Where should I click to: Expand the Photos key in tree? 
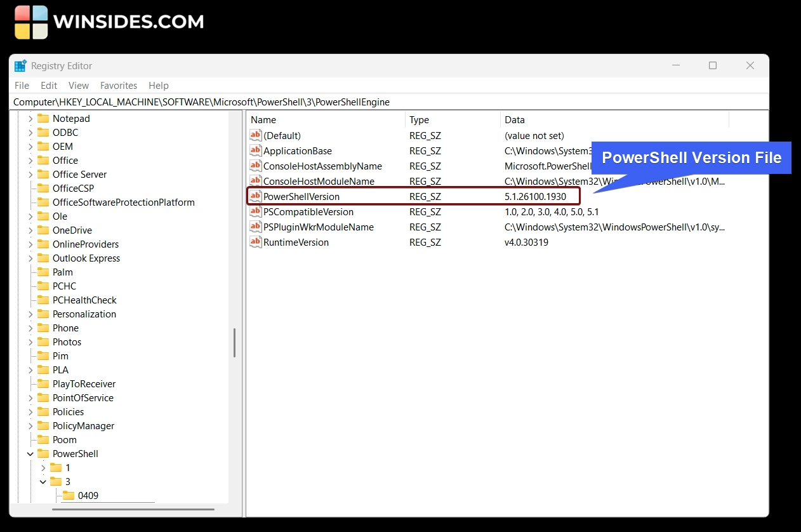[x=30, y=342]
